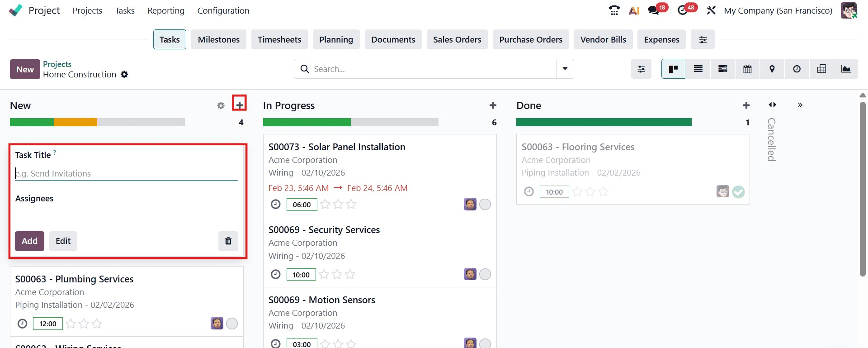The height and width of the screenshot is (348, 868).
Task: Open the My Company (San Francisco) switcher
Action: pos(778,10)
